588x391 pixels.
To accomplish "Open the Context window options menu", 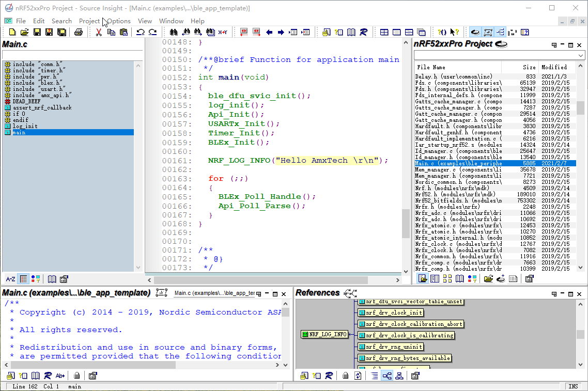I will [x=258, y=294].
